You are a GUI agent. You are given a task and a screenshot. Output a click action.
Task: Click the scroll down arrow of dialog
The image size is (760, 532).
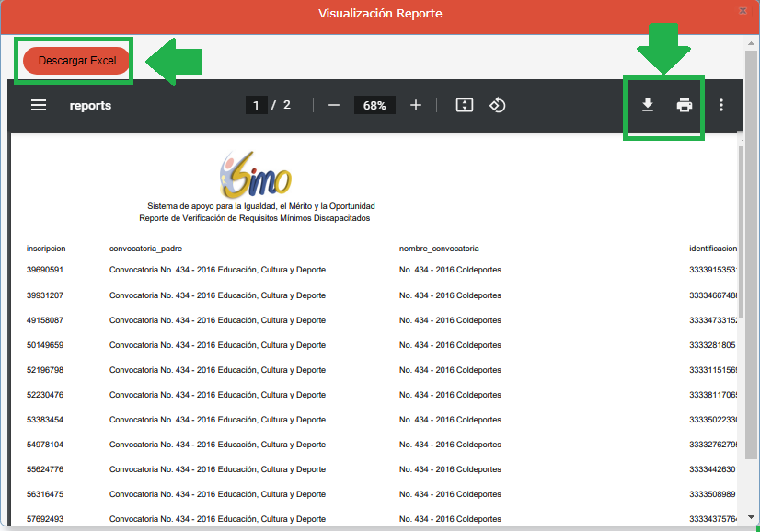click(x=753, y=517)
